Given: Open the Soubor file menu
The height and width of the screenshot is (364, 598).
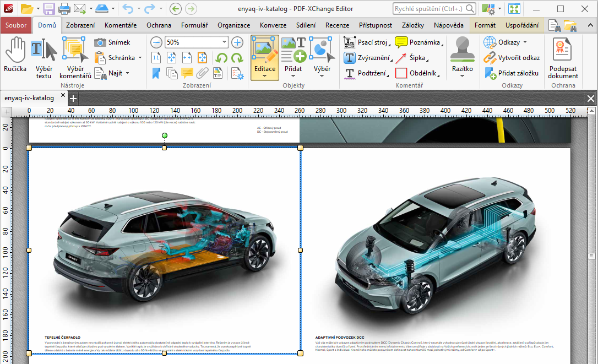Looking at the screenshot, I should (16, 25).
